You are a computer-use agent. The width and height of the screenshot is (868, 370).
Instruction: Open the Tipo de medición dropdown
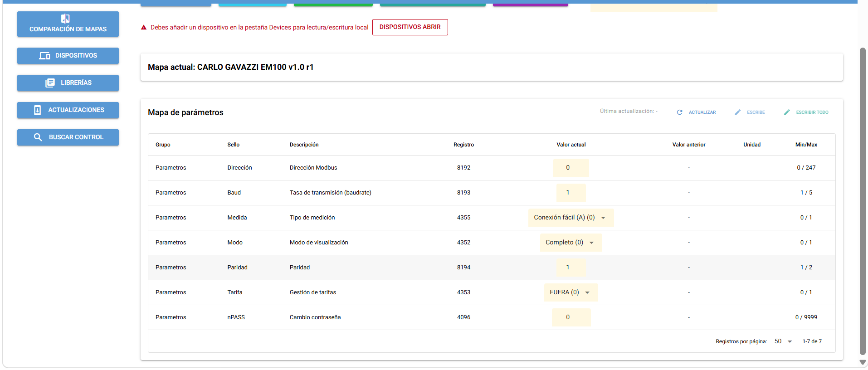pos(571,218)
